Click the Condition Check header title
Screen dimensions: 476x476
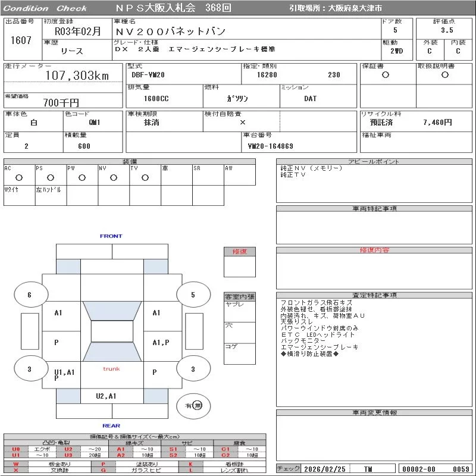(45, 8)
